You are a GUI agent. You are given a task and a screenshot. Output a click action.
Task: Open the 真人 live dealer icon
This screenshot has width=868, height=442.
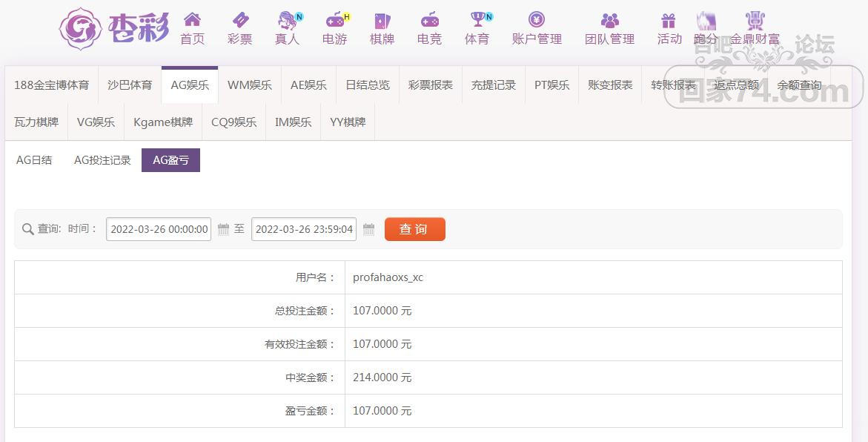288,20
